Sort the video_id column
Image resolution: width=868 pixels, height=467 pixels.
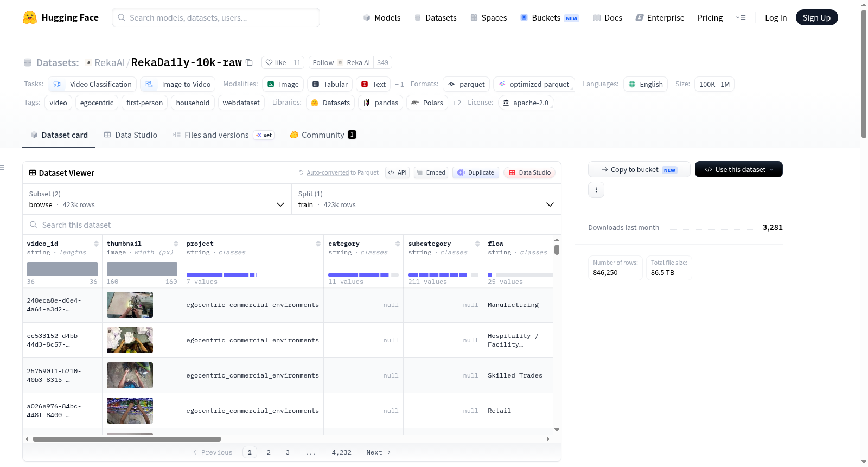(x=96, y=244)
